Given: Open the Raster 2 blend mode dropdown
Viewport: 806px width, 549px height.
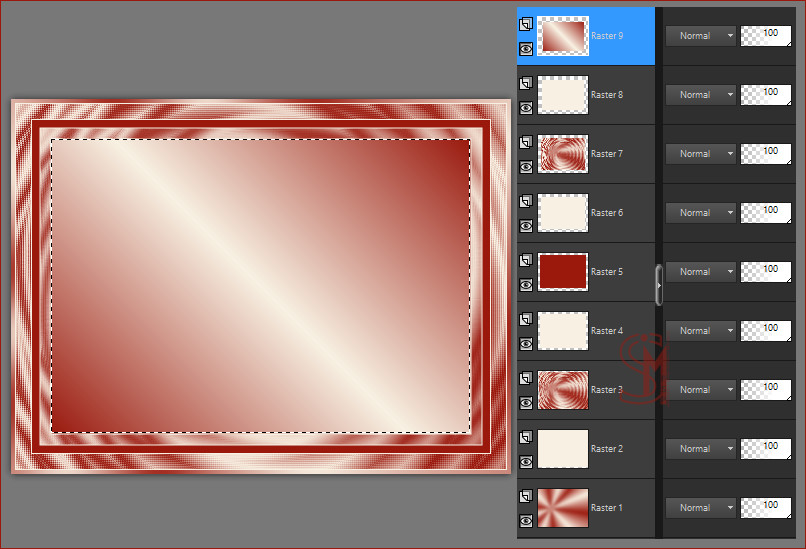Looking at the screenshot, I should (x=700, y=449).
